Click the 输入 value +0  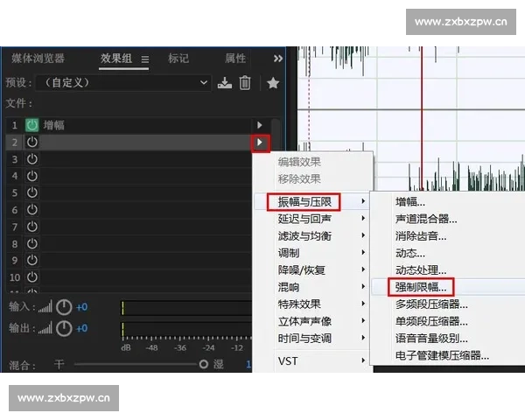point(81,307)
